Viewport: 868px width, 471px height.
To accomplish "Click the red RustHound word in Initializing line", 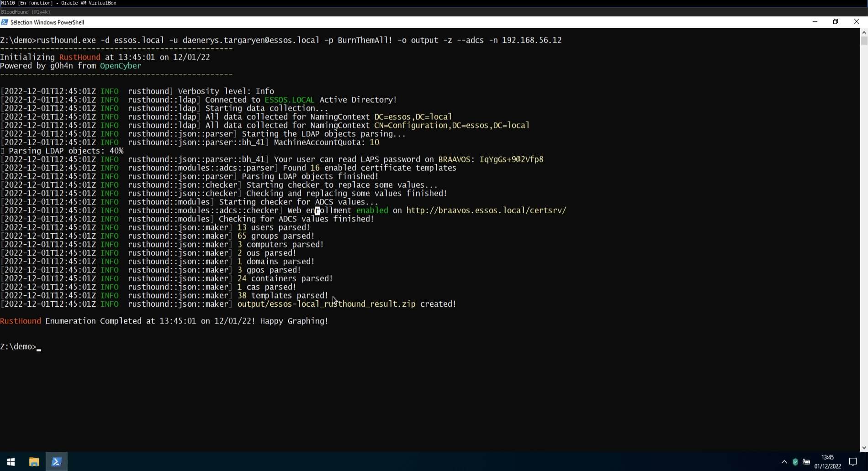I will pos(79,58).
